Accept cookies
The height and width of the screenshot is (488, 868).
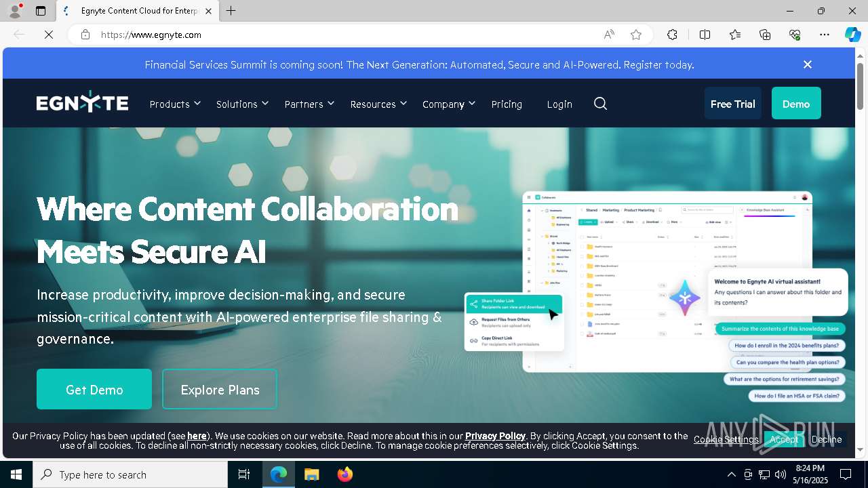pyautogui.click(x=783, y=439)
